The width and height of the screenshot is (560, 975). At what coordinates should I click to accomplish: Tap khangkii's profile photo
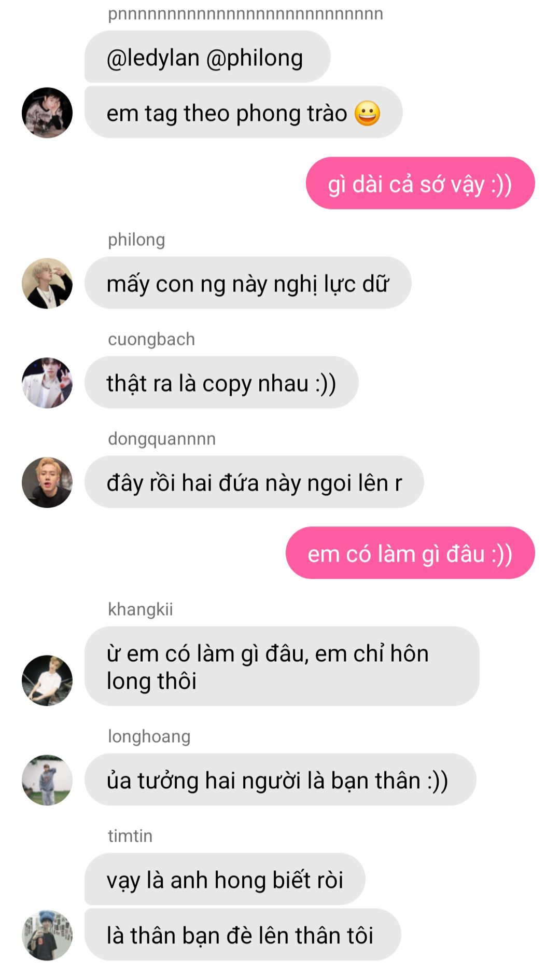pyautogui.click(x=47, y=680)
